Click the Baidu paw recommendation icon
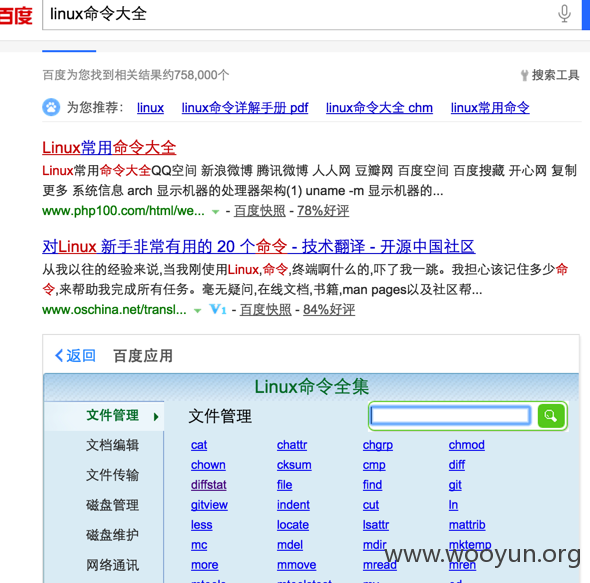The height and width of the screenshot is (583, 590). click(51, 107)
